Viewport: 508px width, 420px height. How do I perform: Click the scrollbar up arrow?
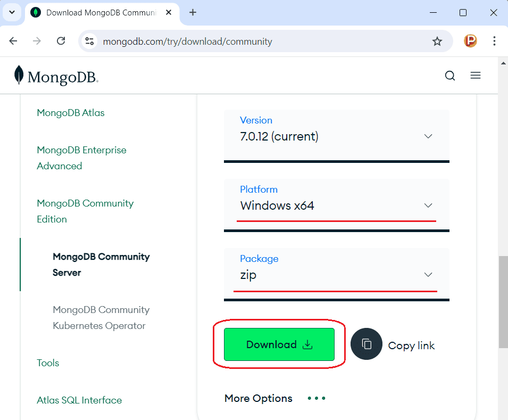point(503,63)
